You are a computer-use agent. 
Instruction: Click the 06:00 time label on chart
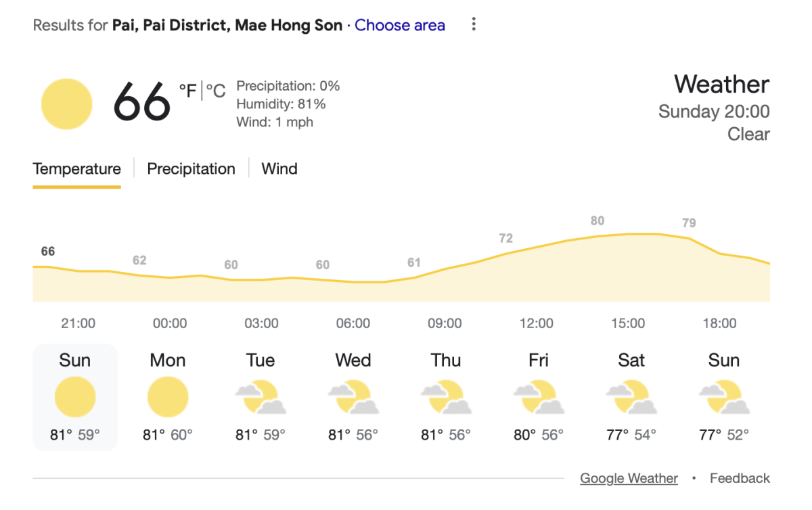(353, 323)
